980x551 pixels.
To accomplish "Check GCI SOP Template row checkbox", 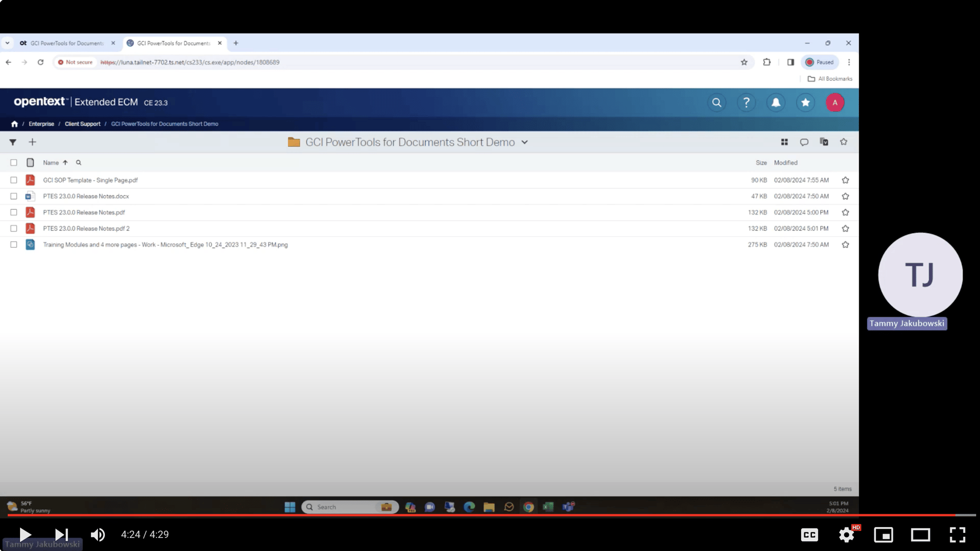I will tap(14, 180).
